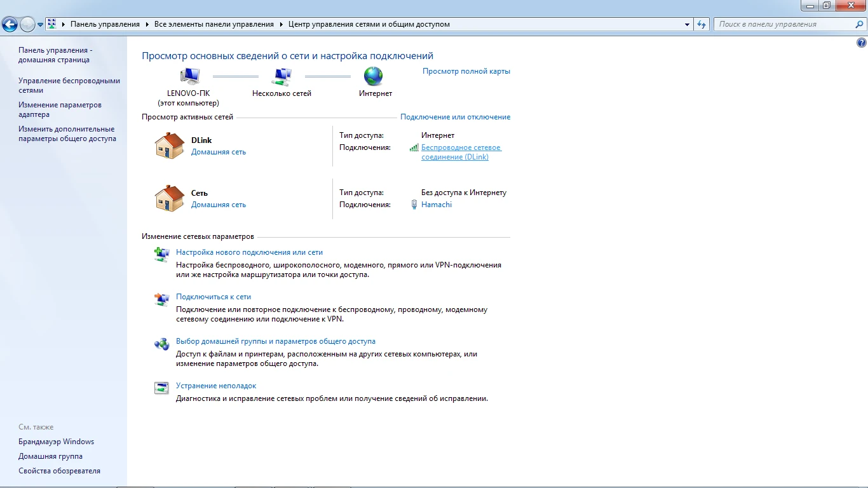This screenshot has width=868, height=488.
Task: Click the Back navigation arrow
Action: point(9,24)
